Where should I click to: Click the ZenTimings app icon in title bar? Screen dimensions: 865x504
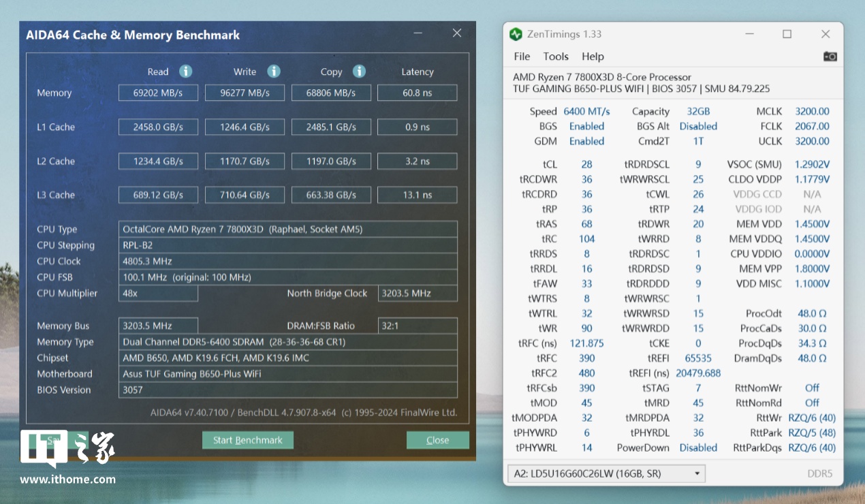[x=516, y=34]
